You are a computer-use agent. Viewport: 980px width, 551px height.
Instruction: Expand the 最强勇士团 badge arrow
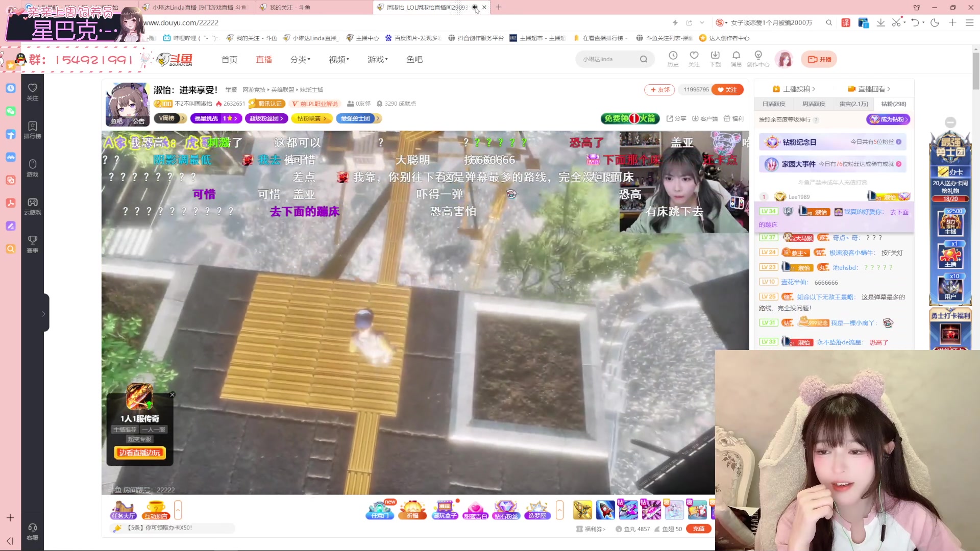point(377,118)
